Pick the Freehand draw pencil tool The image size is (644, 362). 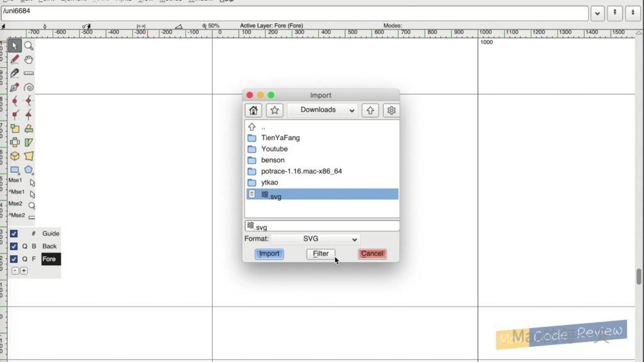coord(14,60)
